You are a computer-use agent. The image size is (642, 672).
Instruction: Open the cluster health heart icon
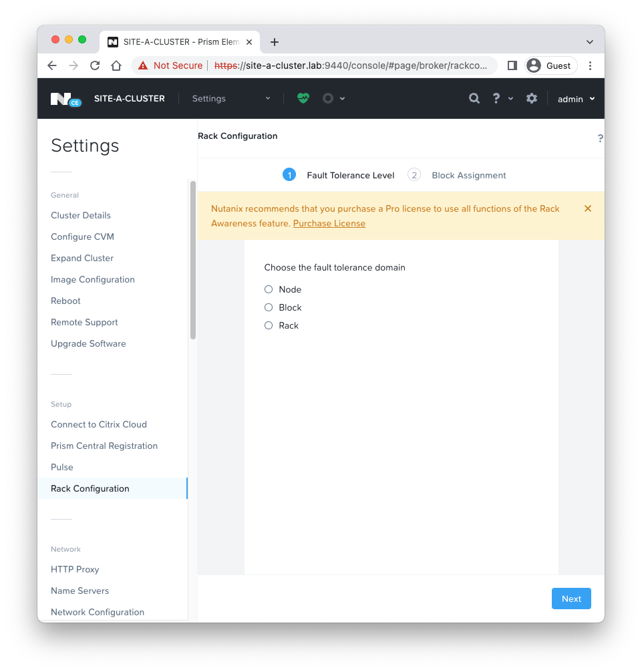click(303, 98)
